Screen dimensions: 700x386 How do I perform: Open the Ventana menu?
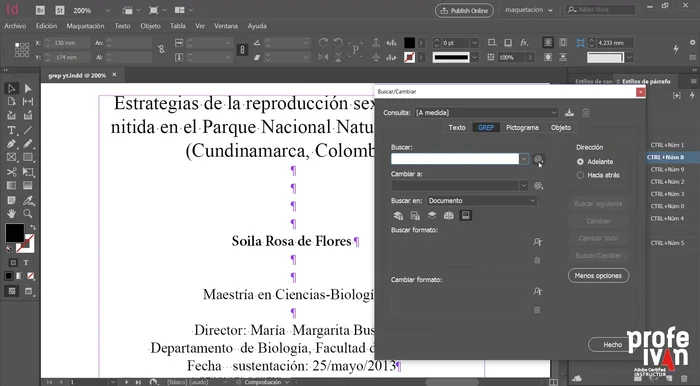click(226, 26)
